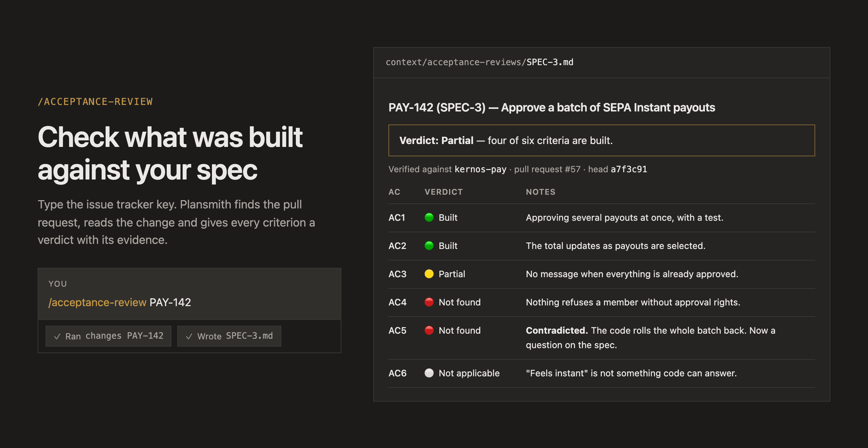Click the 'Type the issue tracker key' description
The width and height of the screenshot is (868, 448).
pos(176,222)
